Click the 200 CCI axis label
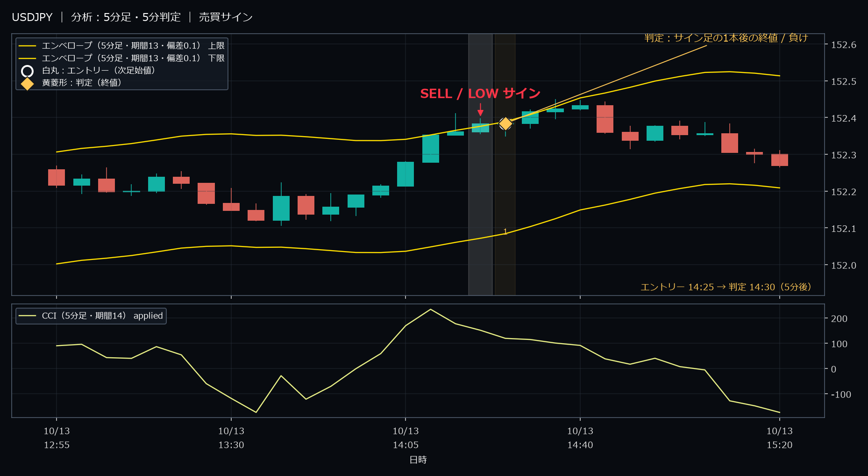Viewport: 868px width, 476px height. [x=839, y=318]
